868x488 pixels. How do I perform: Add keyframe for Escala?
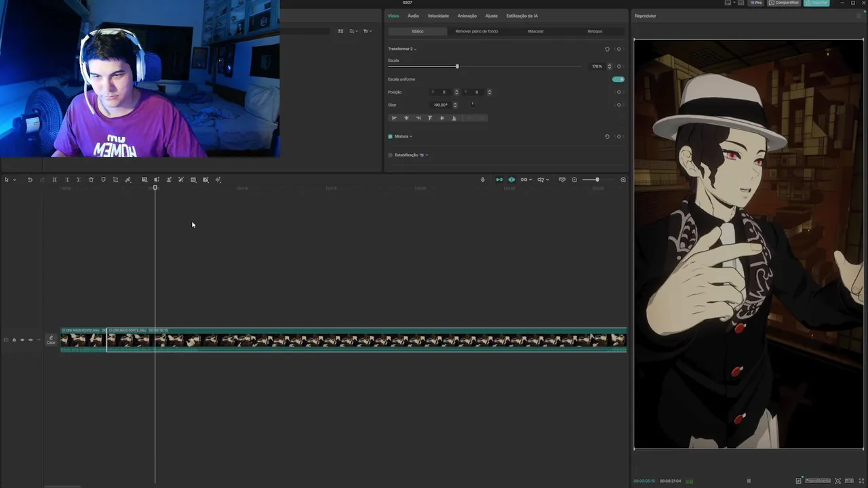[x=618, y=66]
